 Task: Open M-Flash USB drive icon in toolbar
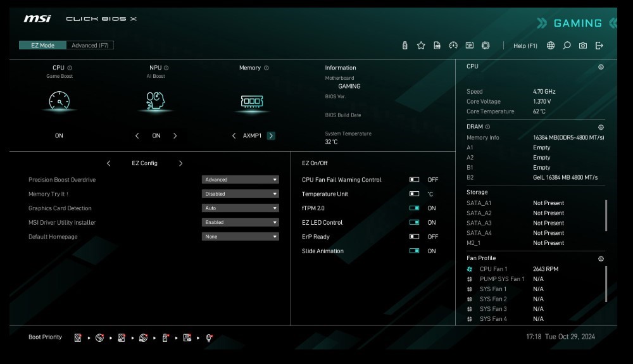404,46
